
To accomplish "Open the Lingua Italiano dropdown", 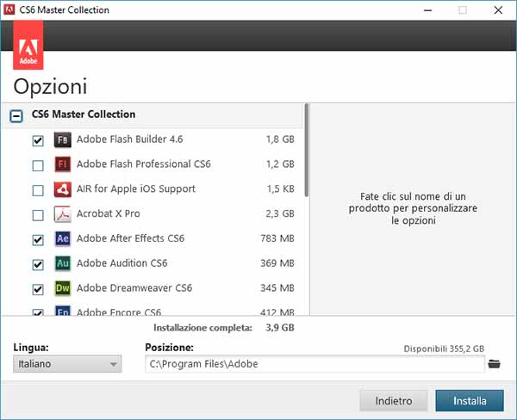I will 67,364.
